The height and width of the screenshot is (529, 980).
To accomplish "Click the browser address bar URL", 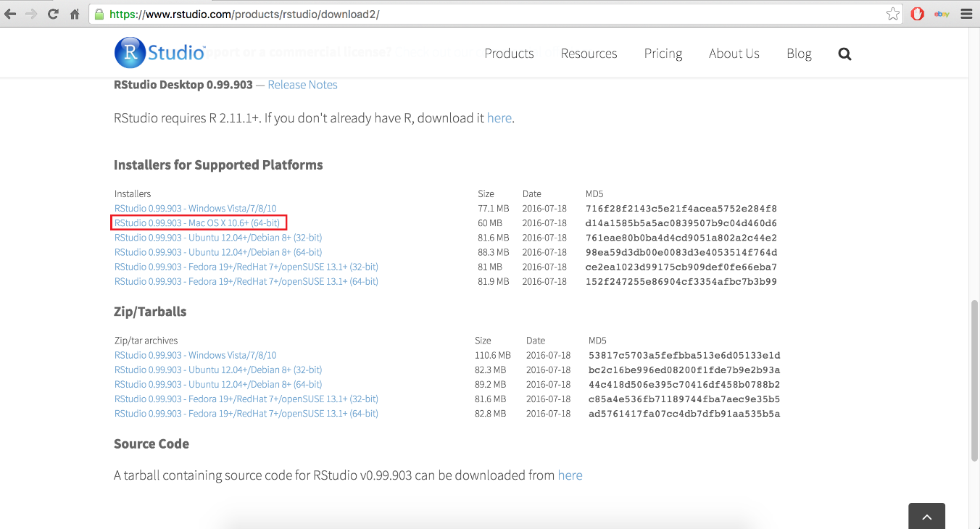I will coord(244,14).
